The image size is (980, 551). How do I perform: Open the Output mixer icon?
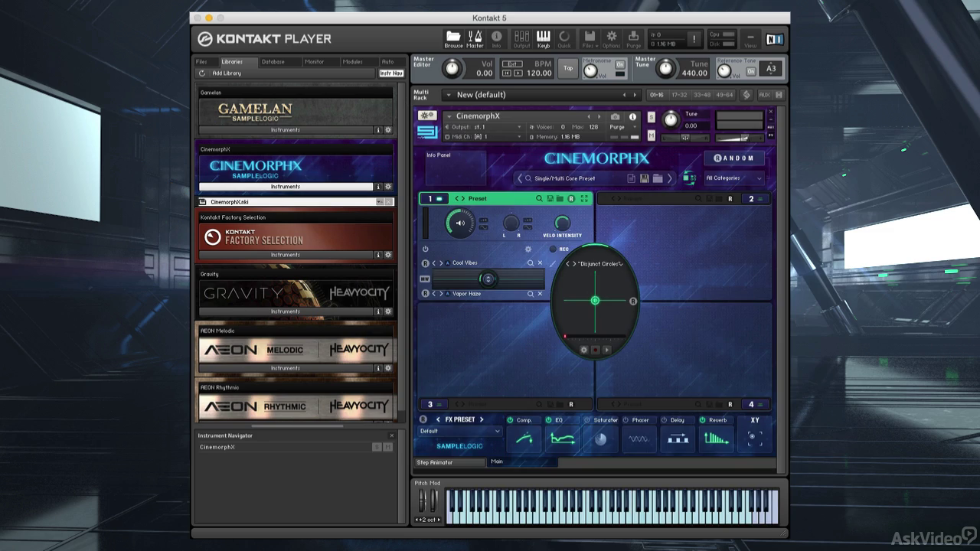click(x=521, y=39)
